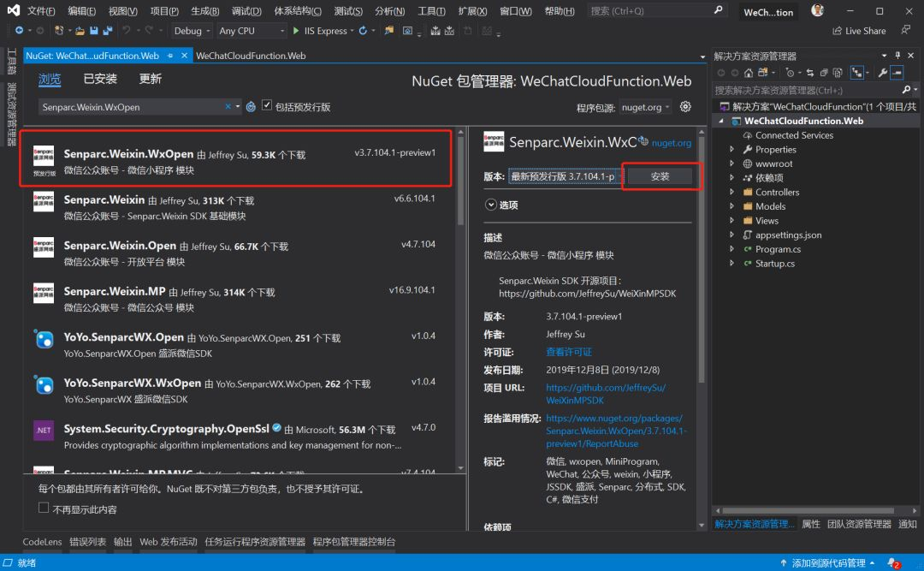Viewport: 924px width, 571px height.
Task: Click the search magnifier in the title bar
Action: click(x=718, y=10)
